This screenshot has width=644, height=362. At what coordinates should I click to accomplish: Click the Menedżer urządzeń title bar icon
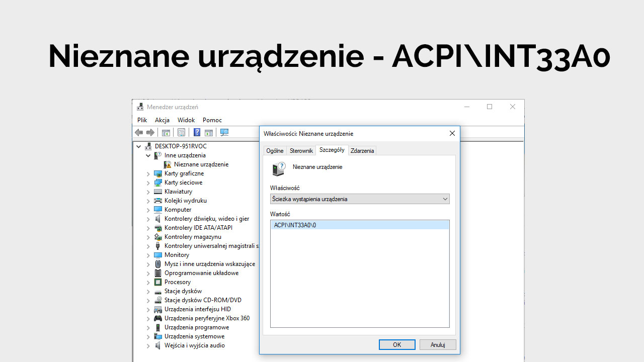tap(140, 107)
